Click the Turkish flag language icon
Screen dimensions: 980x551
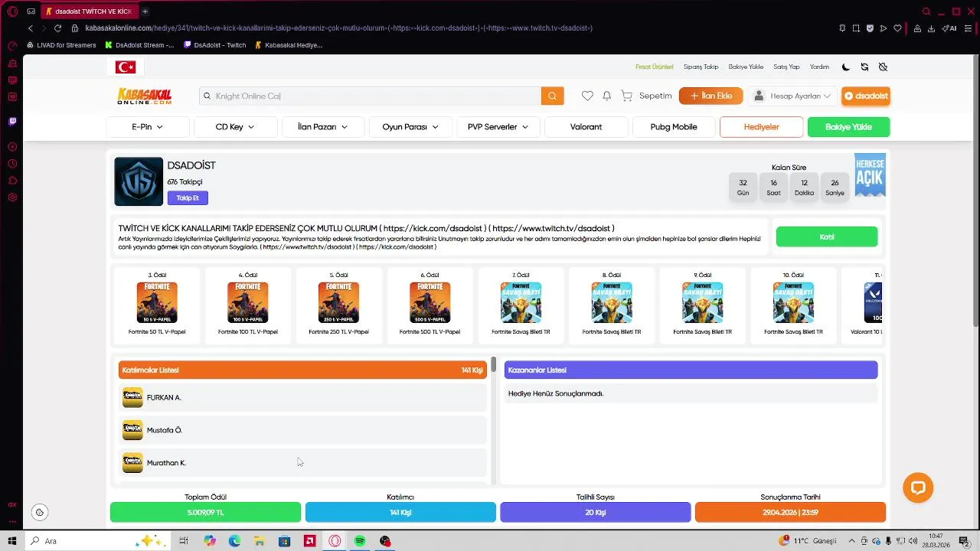pos(126,67)
